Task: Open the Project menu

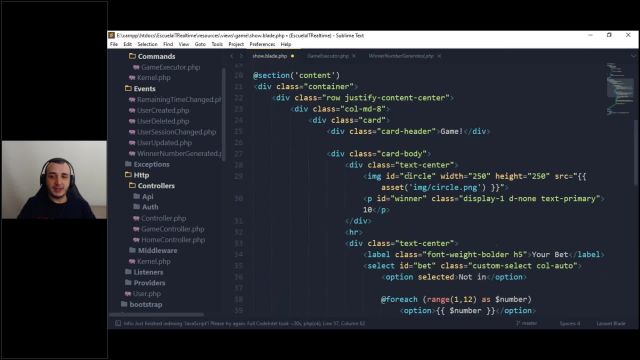Action: click(x=236, y=44)
